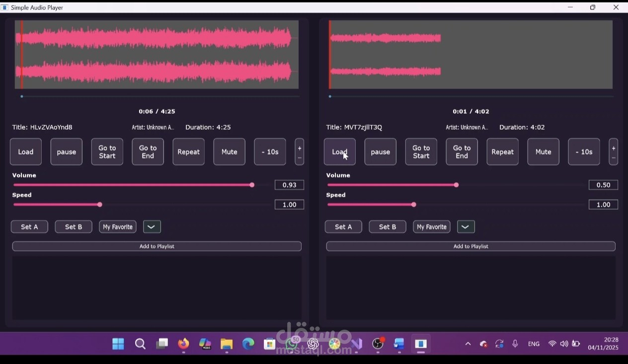Image resolution: width=628 pixels, height=364 pixels.
Task: Click the left player waveform display
Action: (157, 55)
